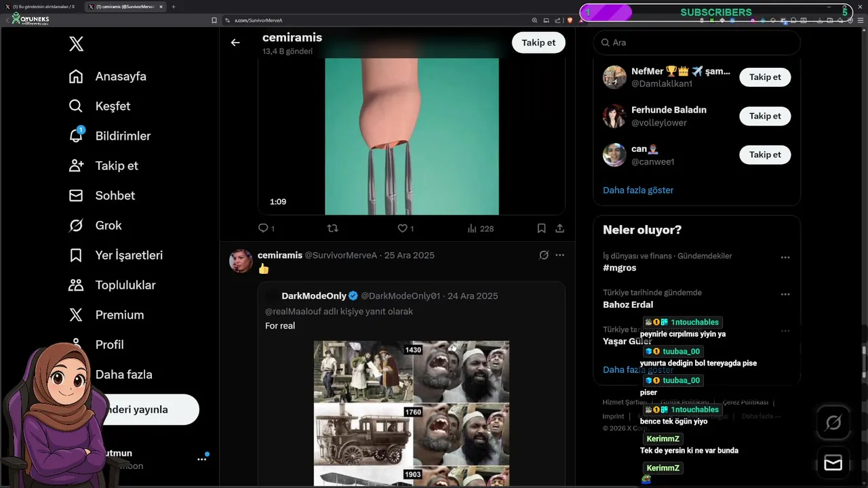The width and height of the screenshot is (868, 488).
Task: Follow Ferhunde Baladın with Takip et button
Action: tap(765, 116)
